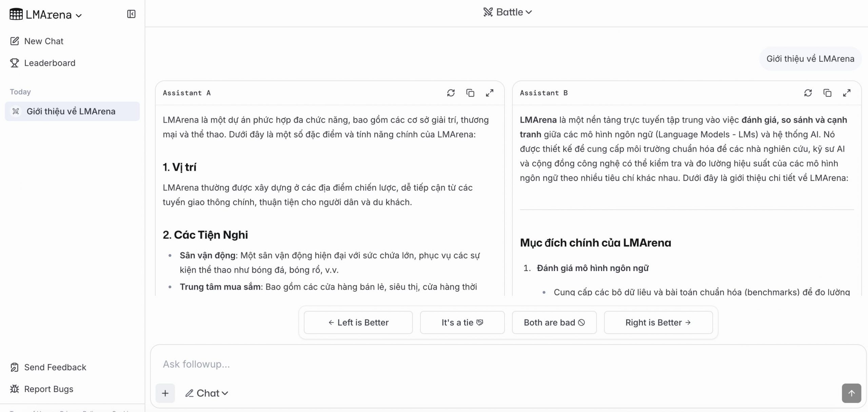868x412 pixels.
Task: Copy Assistant A response
Action: (470, 93)
